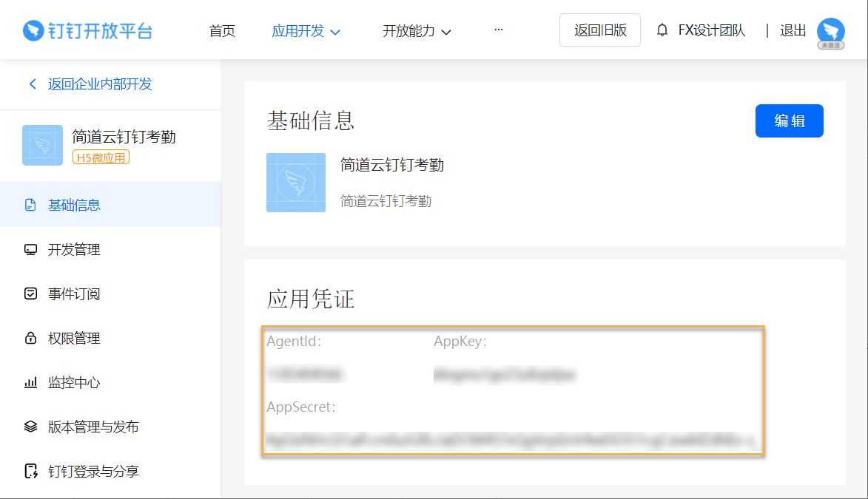The width and height of the screenshot is (868, 499).
Task: Open the 版本管理与发布 sidebar menu item
Action: pos(111,427)
